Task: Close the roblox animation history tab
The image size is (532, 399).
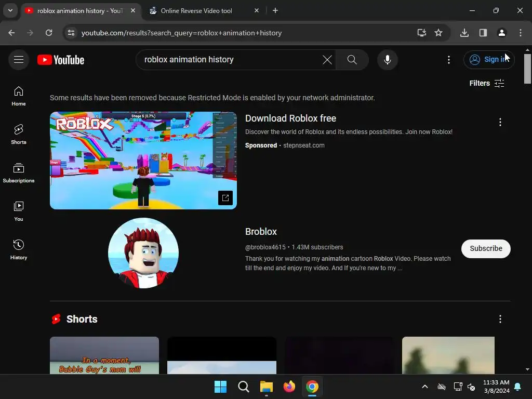Action: click(x=133, y=10)
